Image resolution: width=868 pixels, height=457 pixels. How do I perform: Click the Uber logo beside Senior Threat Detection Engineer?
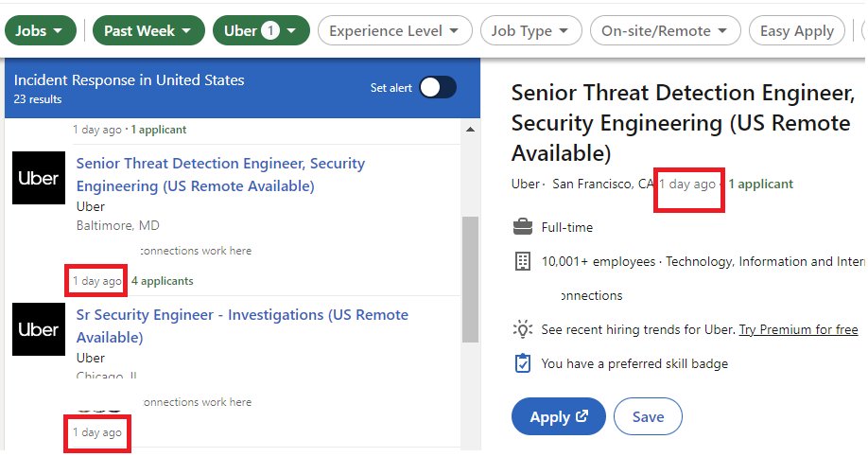39,178
